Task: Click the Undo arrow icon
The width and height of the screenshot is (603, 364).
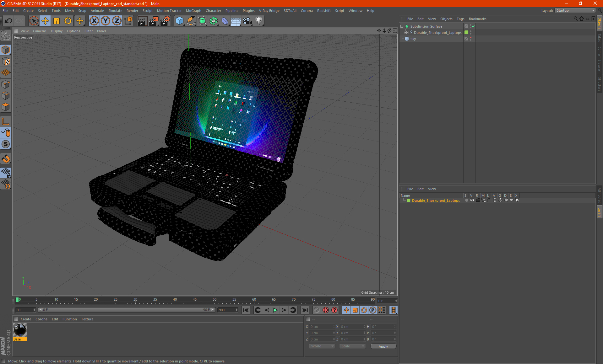Action: 8,21
